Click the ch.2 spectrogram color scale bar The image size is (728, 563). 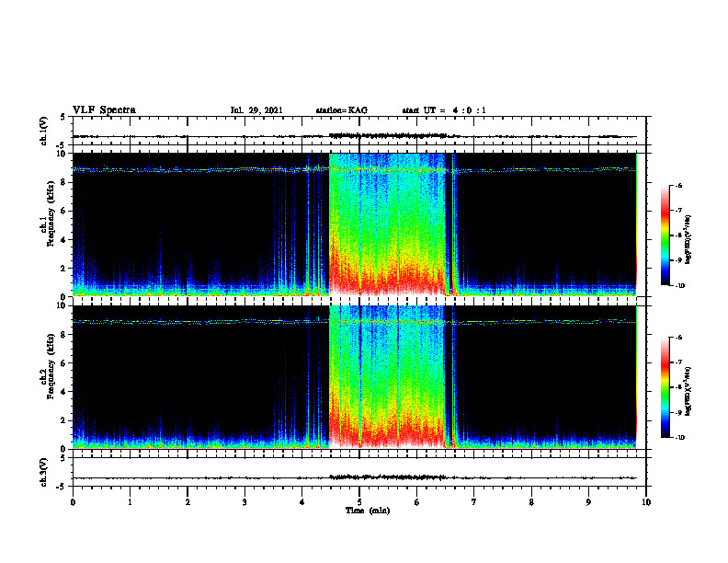665,387
